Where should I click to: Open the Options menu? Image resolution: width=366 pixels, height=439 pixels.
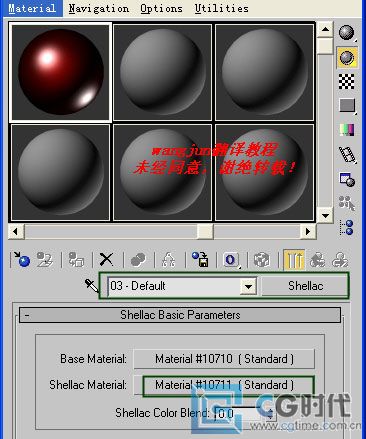click(161, 8)
